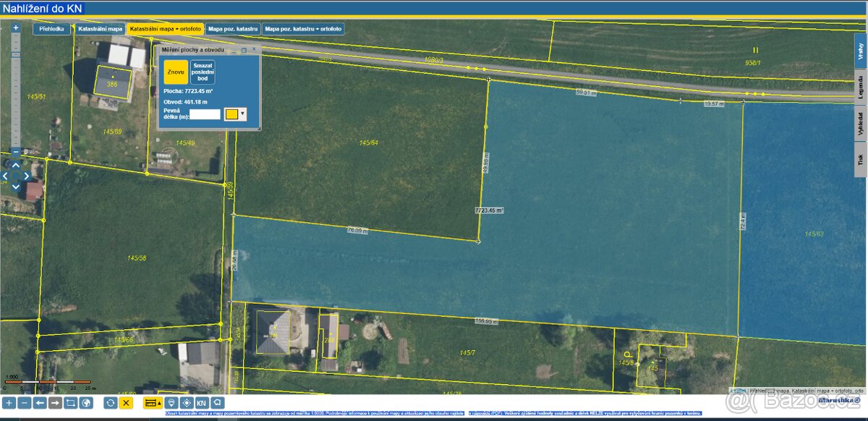Open the Vrstvy side panel tab

coord(860,51)
